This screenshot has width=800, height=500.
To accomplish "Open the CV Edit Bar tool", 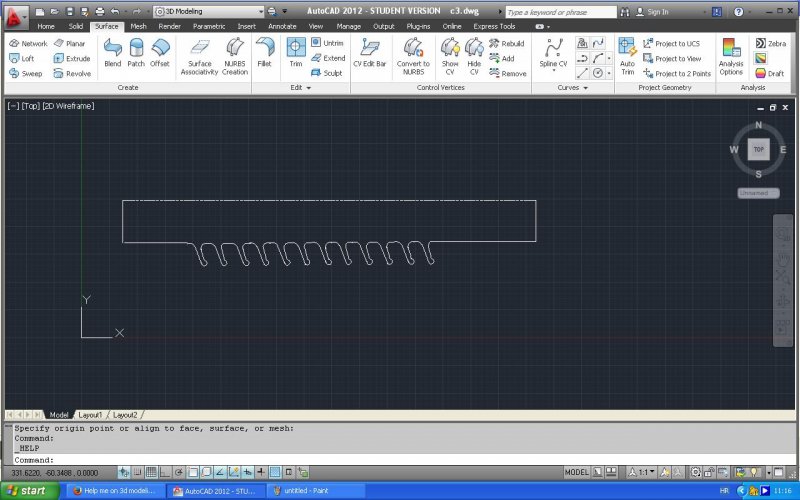I will click(369, 52).
